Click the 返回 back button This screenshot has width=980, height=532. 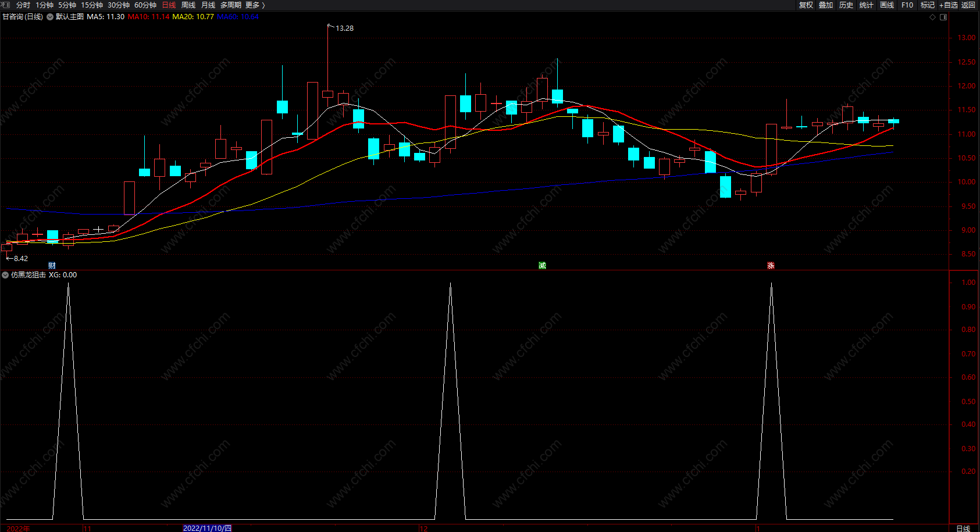coord(968,5)
